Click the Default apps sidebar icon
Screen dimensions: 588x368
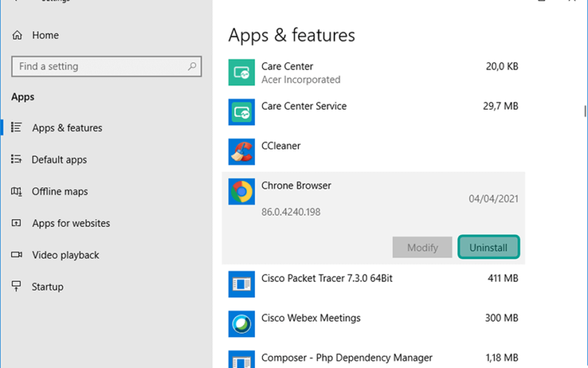[16, 159]
